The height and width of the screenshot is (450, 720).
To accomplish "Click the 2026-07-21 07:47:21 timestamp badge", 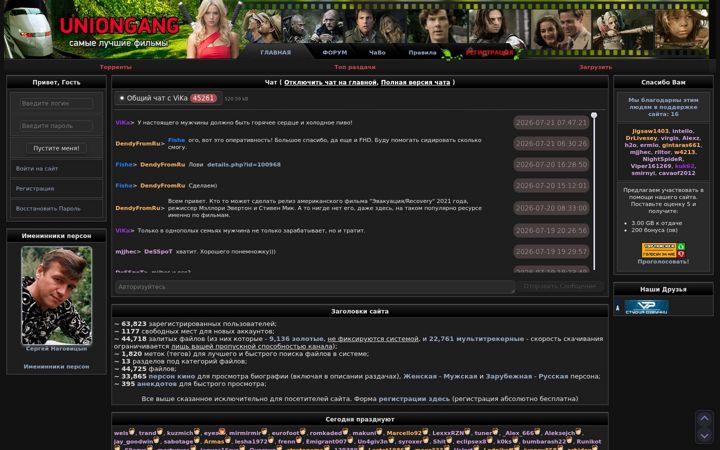I will click(x=551, y=123).
